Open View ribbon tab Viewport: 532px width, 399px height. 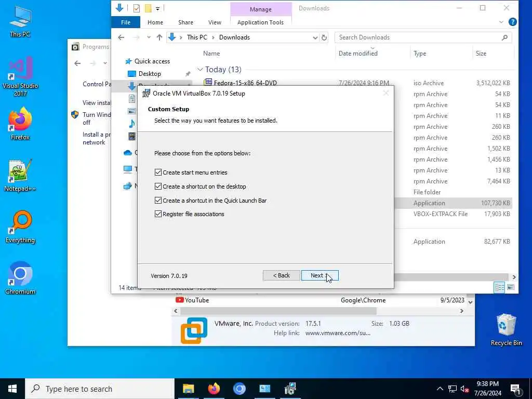click(x=215, y=22)
